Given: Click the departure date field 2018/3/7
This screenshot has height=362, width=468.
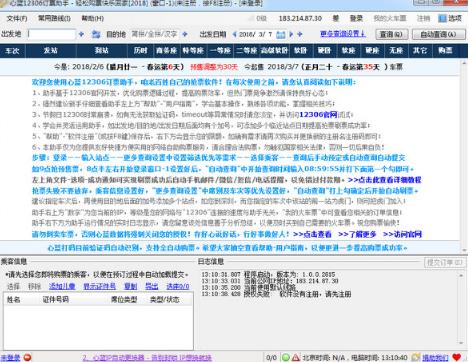Looking at the screenshot, I should coord(256,34).
